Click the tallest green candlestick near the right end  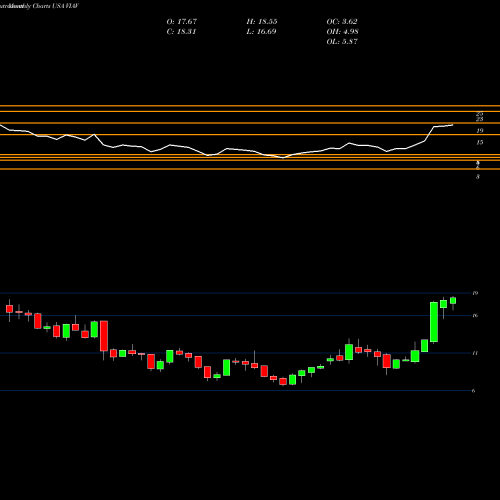coord(434,322)
